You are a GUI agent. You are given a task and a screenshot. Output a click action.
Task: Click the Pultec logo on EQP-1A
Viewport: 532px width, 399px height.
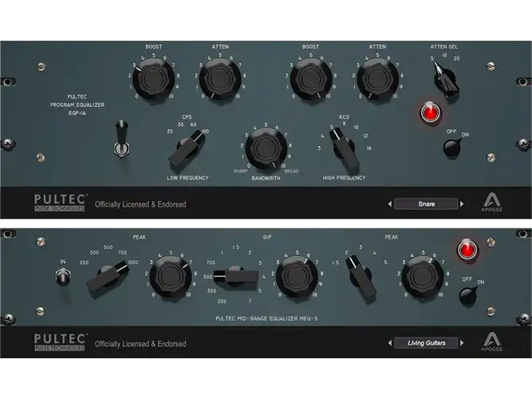click(60, 203)
